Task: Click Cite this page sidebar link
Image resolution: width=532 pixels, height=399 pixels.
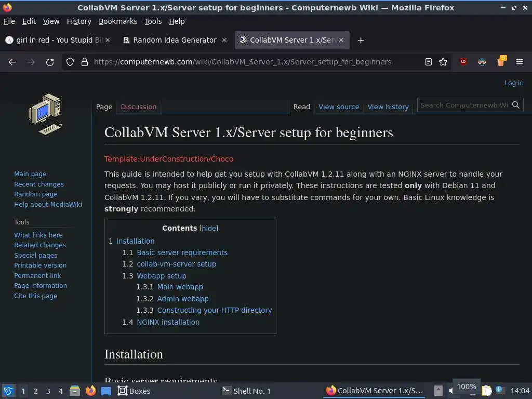Action: click(x=36, y=296)
